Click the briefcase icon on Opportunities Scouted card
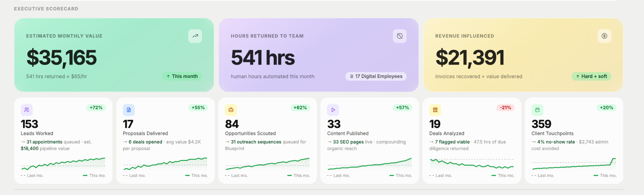 tap(231, 110)
